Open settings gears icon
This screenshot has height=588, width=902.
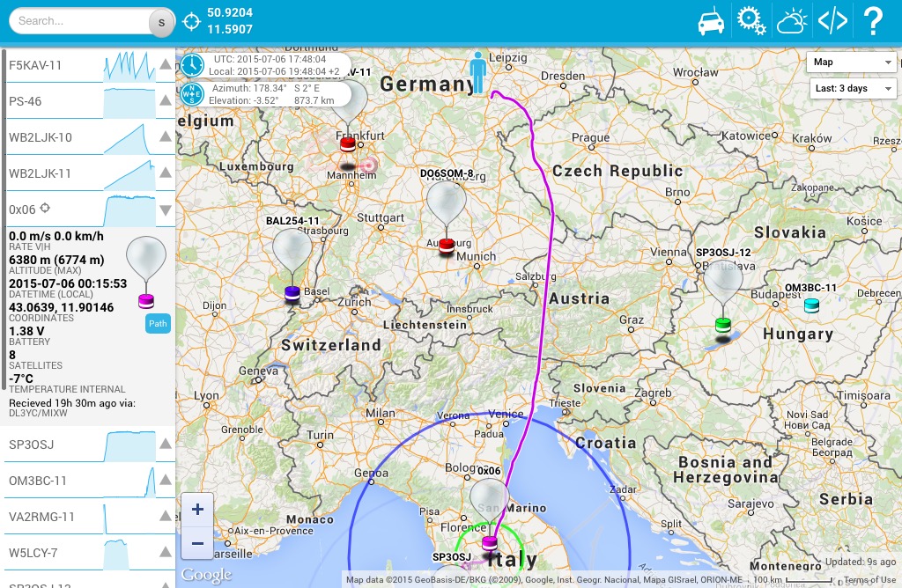click(x=751, y=21)
